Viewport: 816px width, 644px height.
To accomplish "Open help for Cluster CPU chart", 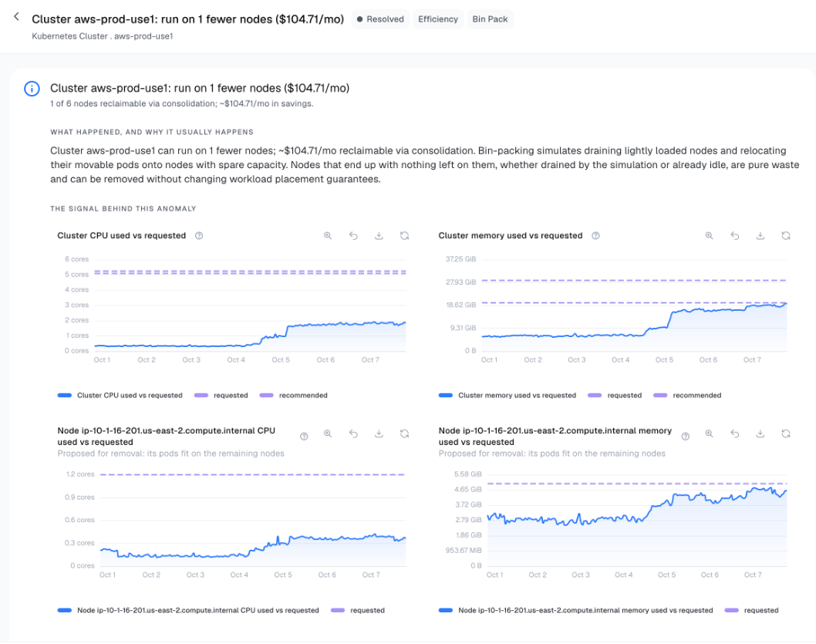I will click(199, 236).
